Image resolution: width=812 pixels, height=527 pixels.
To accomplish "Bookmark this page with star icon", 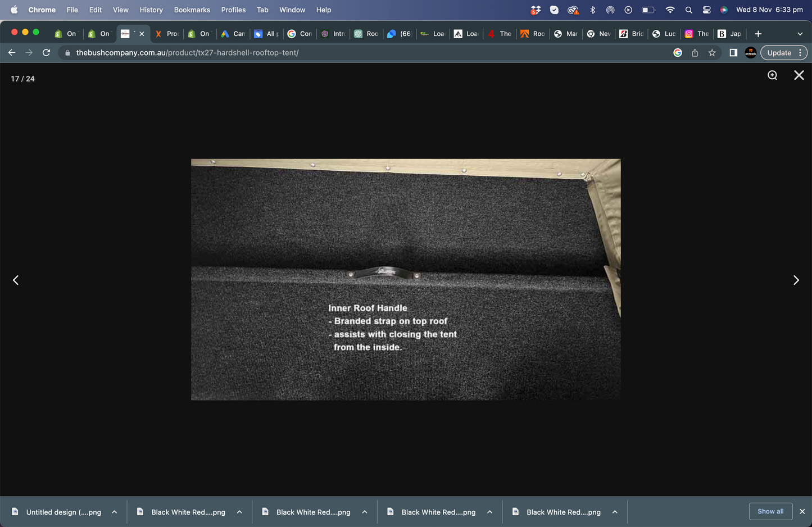I will tap(712, 53).
